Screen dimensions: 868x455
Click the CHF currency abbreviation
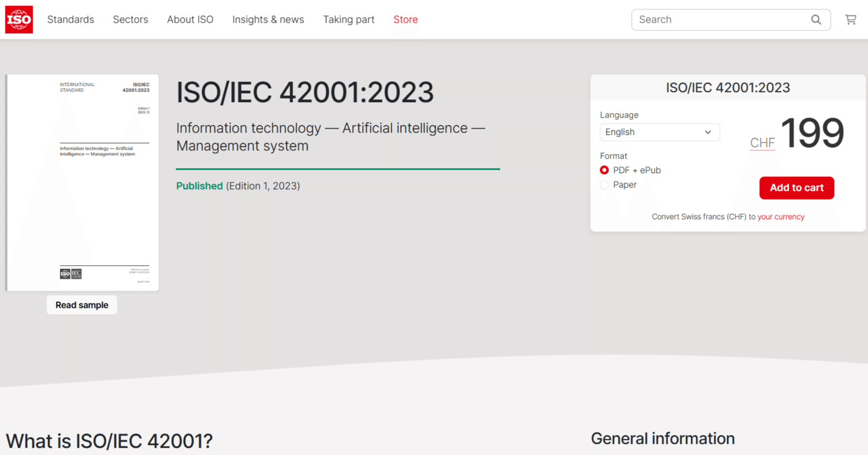coord(762,143)
